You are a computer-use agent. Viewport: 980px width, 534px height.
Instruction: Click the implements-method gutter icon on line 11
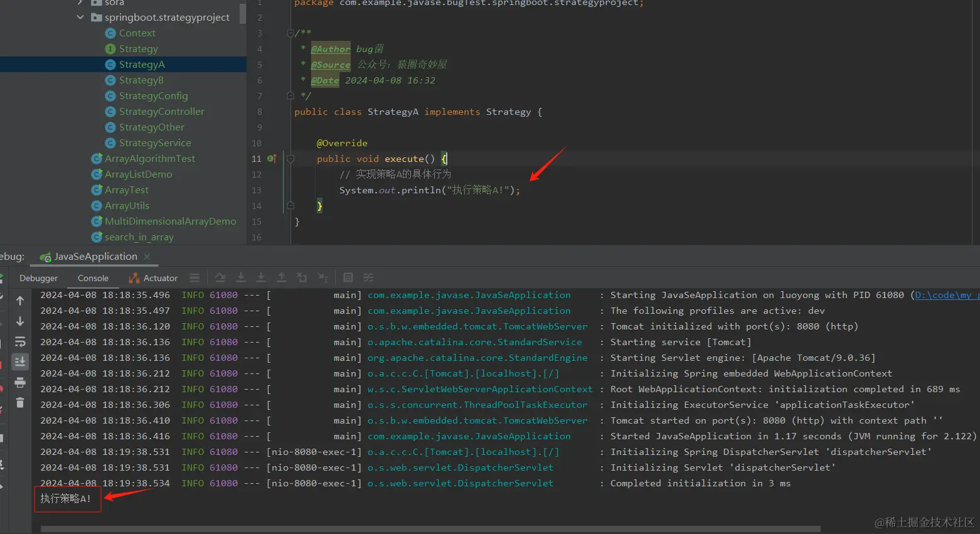(x=272, y=159)
